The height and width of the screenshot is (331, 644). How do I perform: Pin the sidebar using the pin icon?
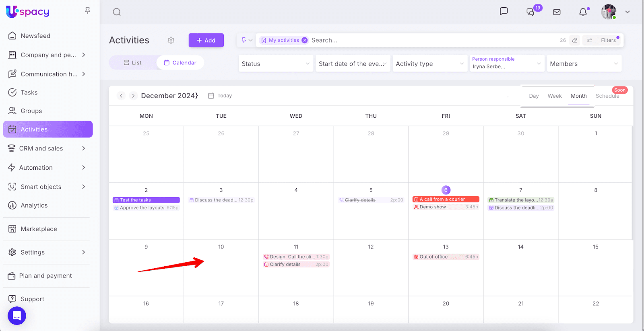point(87,11)
